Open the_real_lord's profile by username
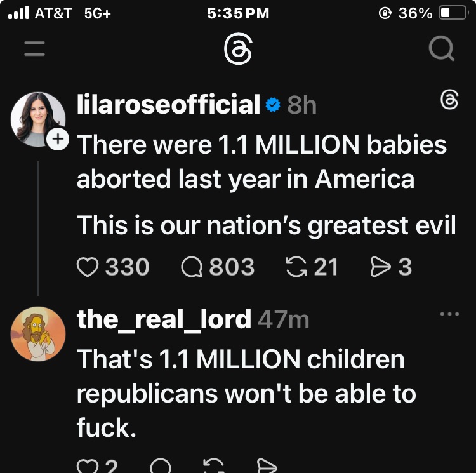476x473 pixels. click(x=164, y=319)
